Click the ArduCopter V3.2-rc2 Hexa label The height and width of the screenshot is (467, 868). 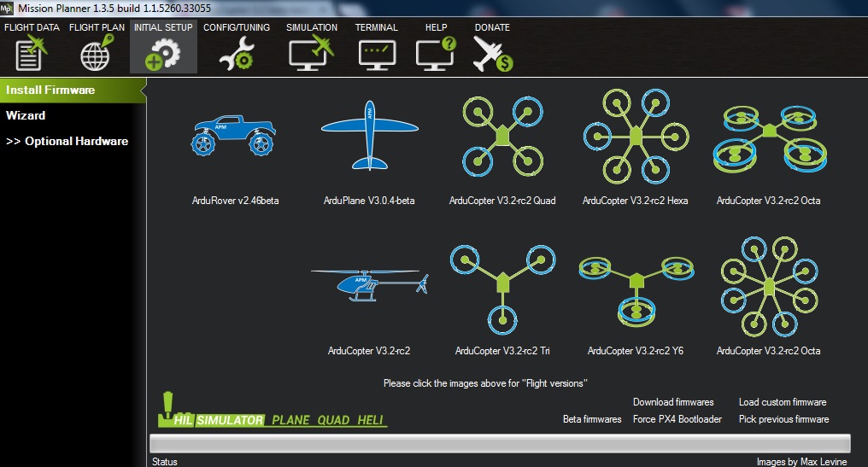635,201
